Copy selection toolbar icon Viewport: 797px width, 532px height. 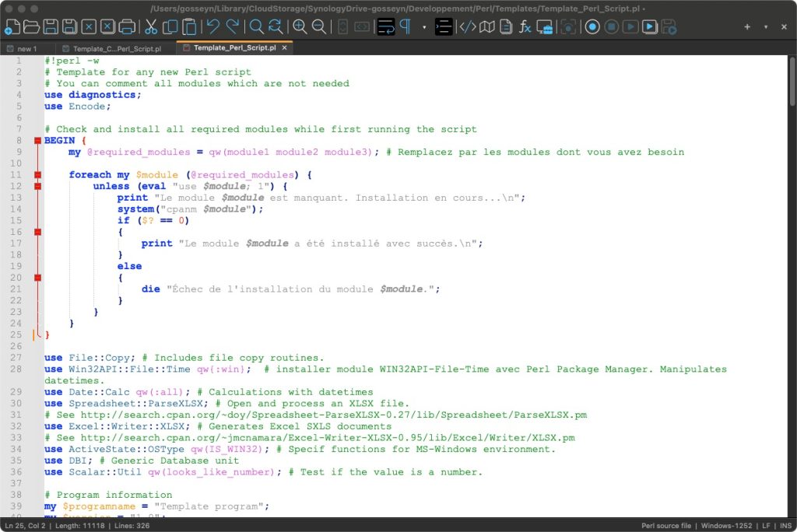click(170, 27)
